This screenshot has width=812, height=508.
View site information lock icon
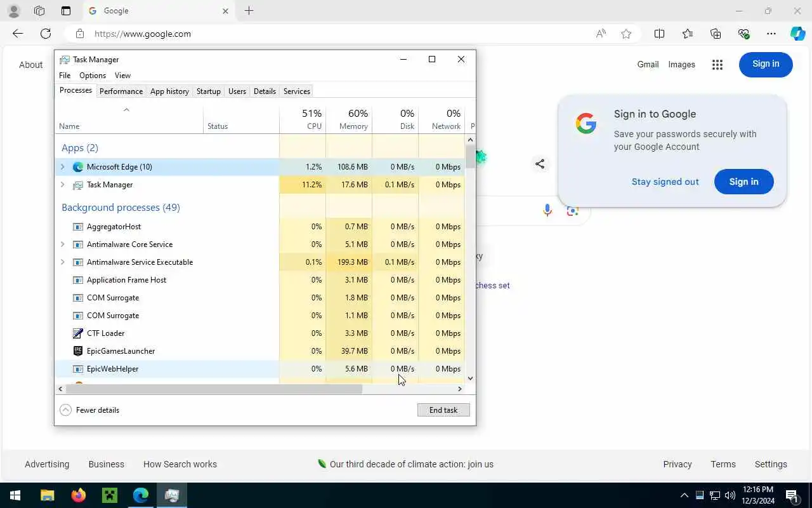tap(79, 34)
